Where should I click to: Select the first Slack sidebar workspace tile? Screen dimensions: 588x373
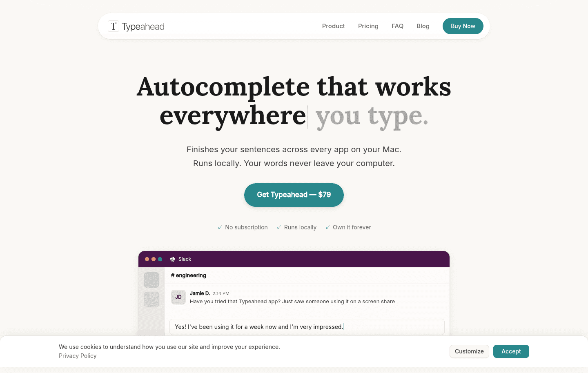pos(151,280)
